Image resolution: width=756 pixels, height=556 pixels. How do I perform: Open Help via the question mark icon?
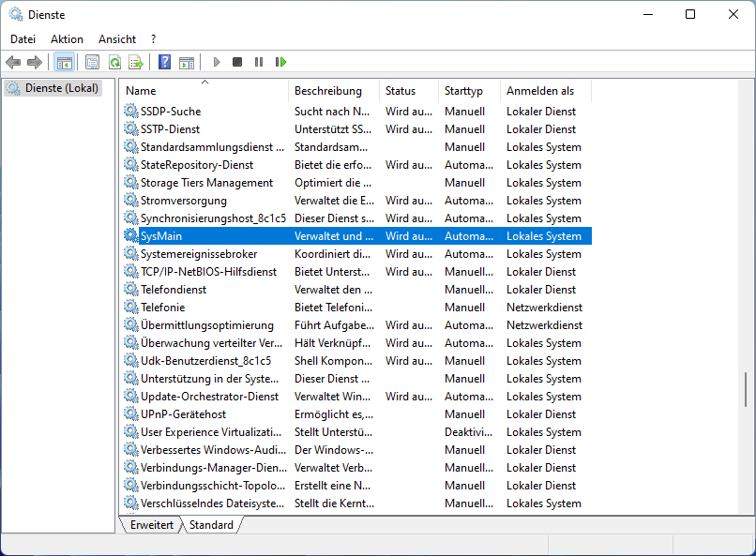164,62
